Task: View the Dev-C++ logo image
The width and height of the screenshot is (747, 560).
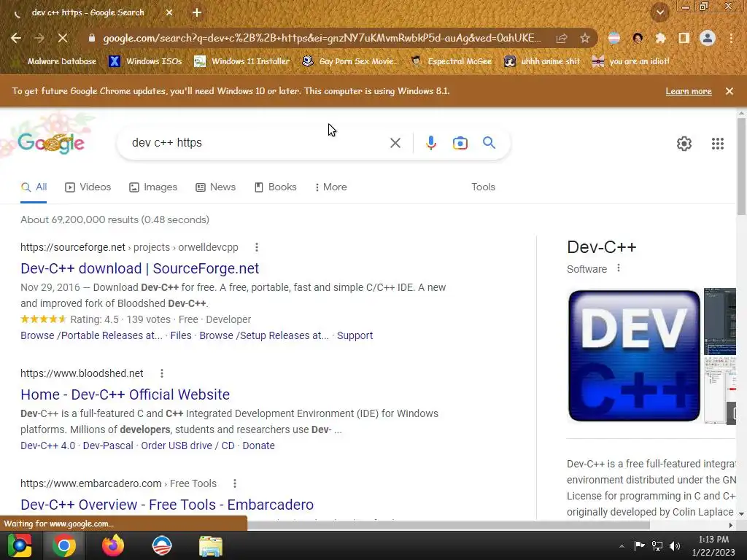Action: 634,356
